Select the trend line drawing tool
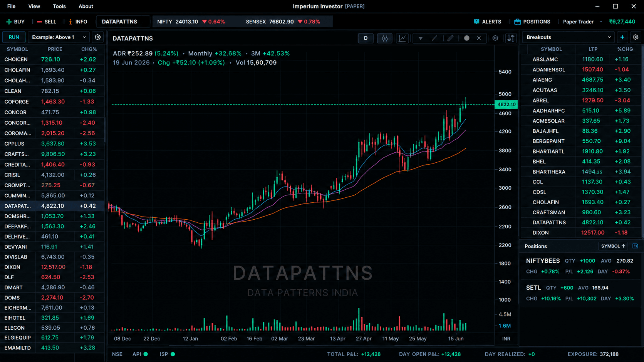 [x=434, y=38]
